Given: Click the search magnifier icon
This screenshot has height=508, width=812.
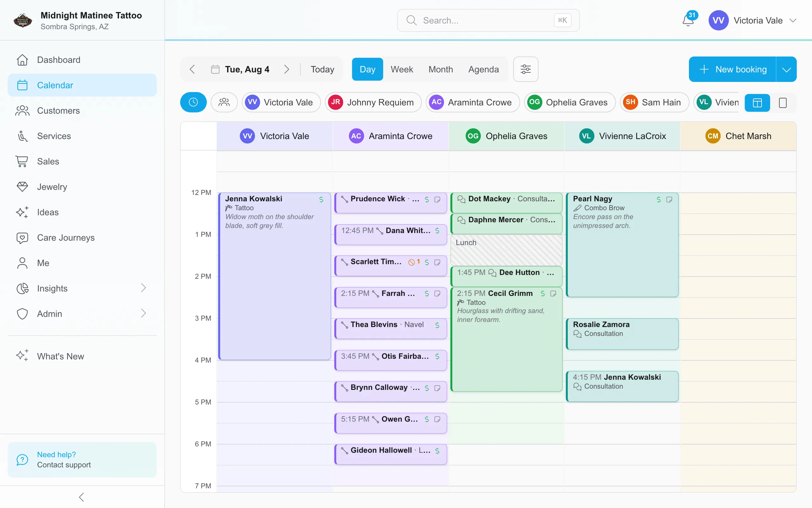Looking at the screenshot, I should coord(411,21).
